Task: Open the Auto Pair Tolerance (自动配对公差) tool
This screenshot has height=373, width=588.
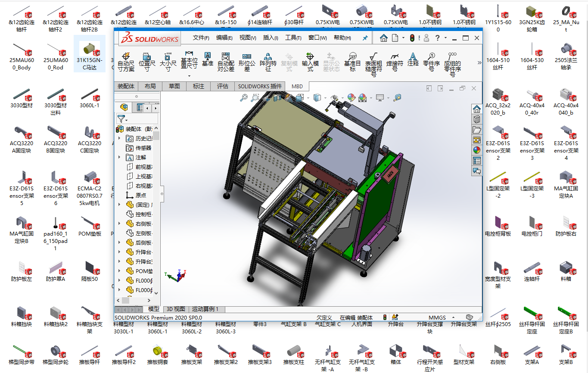Action: 226,62
